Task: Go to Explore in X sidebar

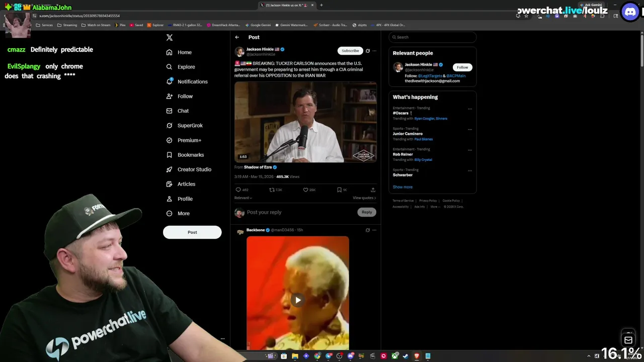Action: 181,67
